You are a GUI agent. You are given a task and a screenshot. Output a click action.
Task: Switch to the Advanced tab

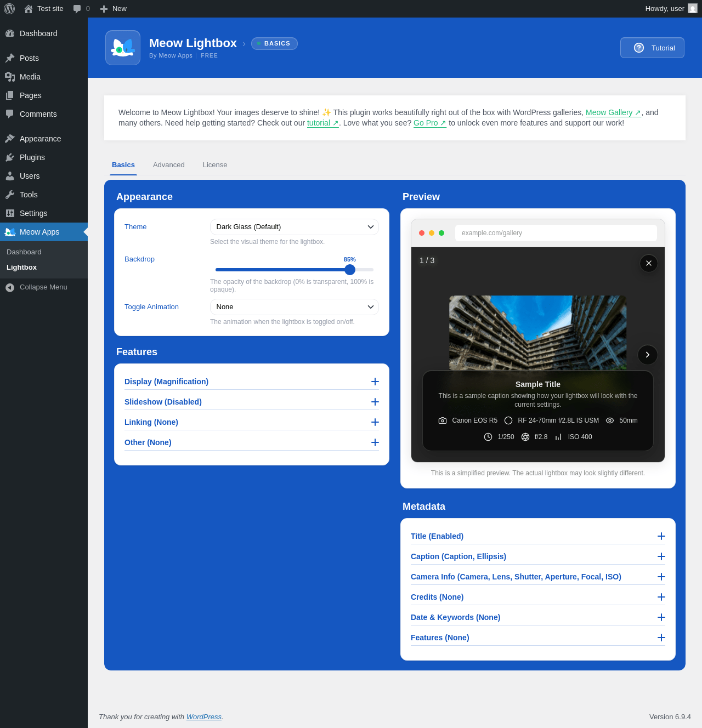169,165
